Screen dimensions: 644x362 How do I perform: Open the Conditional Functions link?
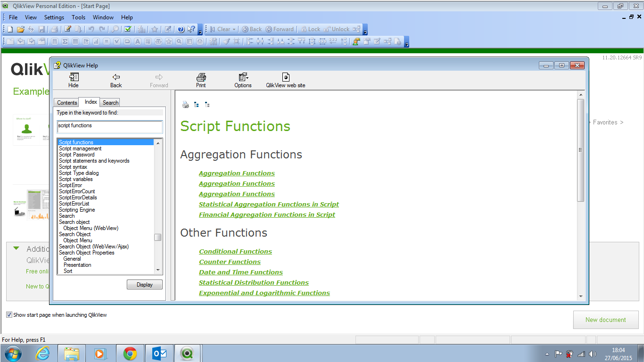tap(235, 252)
